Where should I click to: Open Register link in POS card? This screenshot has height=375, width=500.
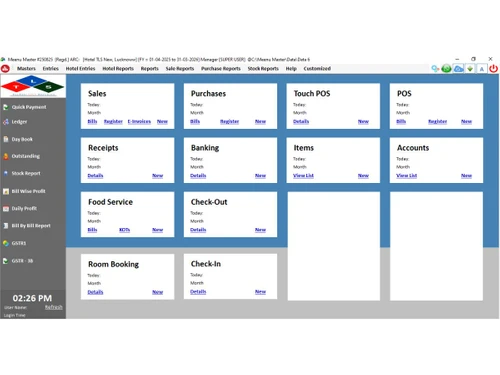[x=438, y=121]
